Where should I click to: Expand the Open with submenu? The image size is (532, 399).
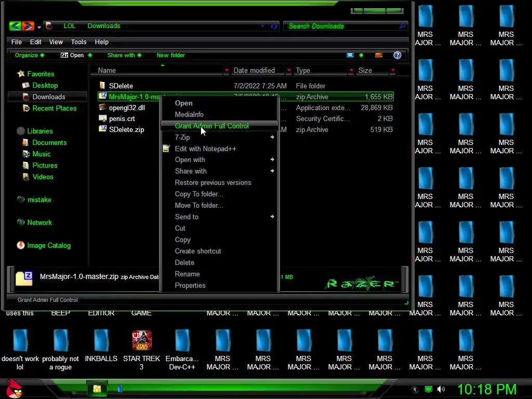click(x=219, y=159)
